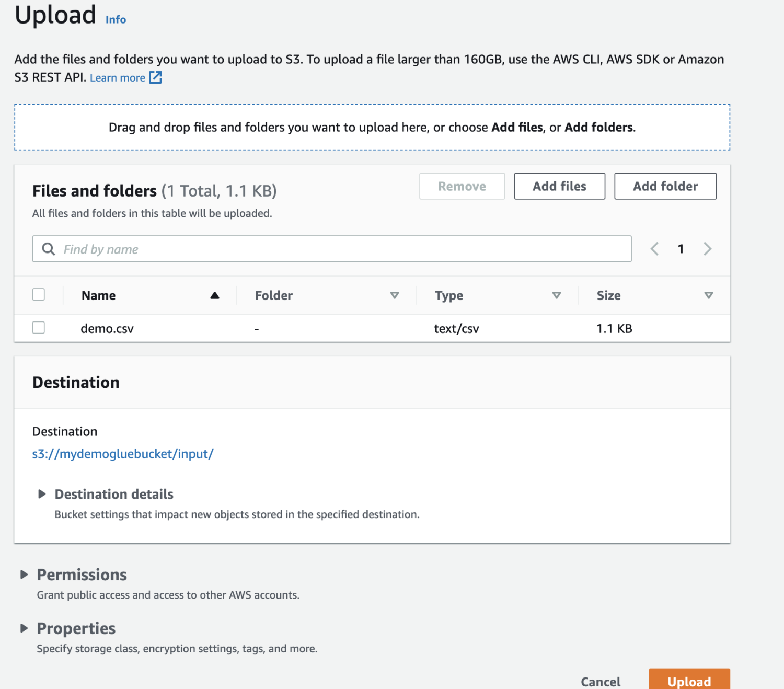Click the Find by name search field

click(x=340, y=249)
